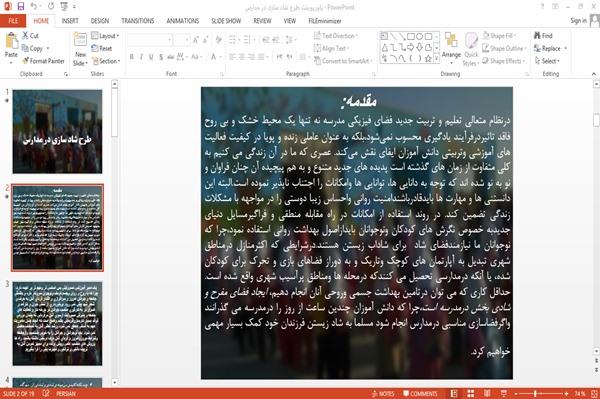
Task: Click Comments in the status bar
Action: [420, 394]
